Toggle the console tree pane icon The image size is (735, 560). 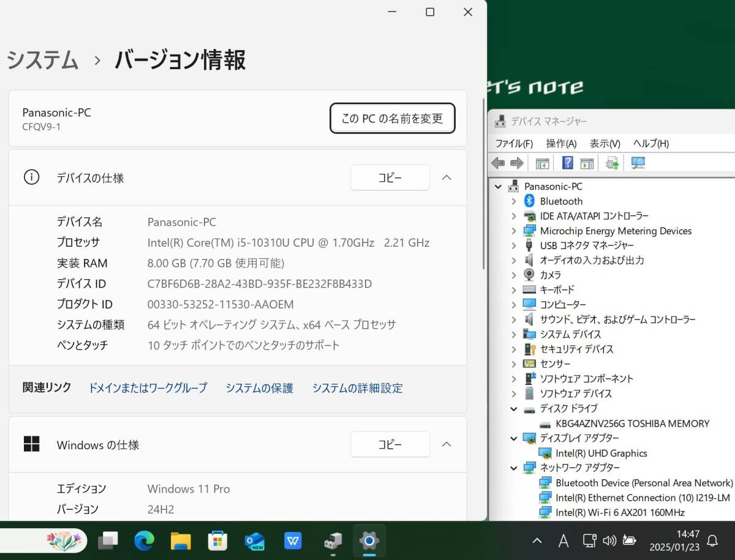(x=542, y=163)
